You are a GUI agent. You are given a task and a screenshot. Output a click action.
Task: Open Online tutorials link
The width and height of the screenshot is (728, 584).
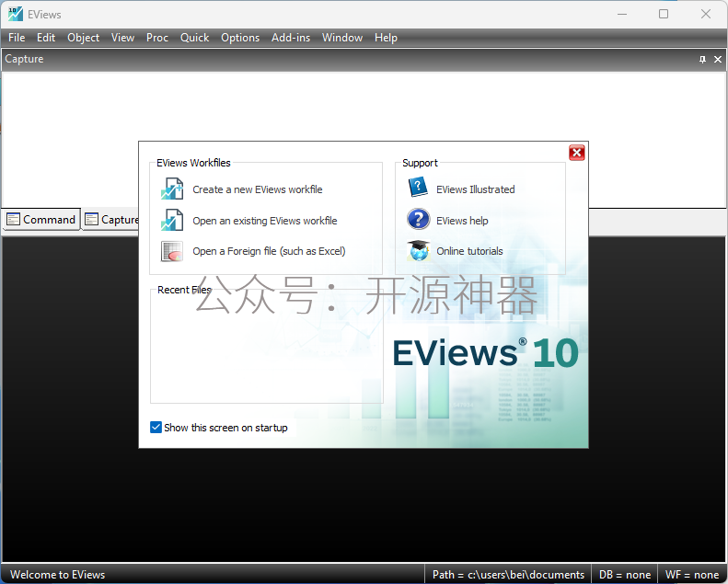[469, 251]
